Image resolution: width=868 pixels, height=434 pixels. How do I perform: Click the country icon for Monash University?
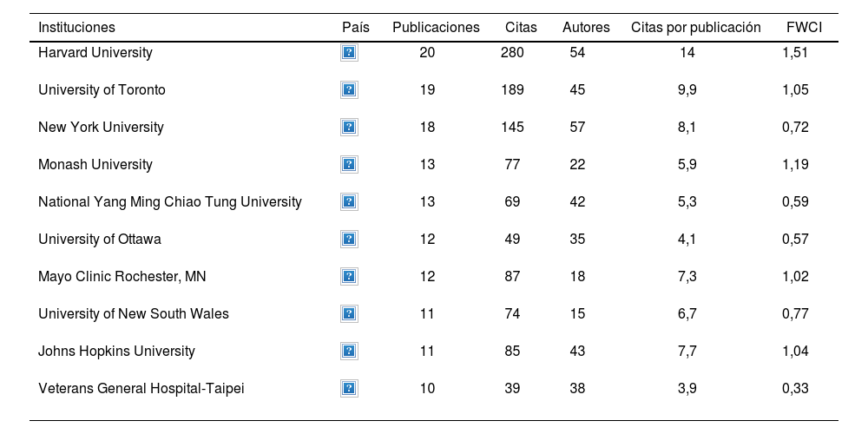[349, 165]
